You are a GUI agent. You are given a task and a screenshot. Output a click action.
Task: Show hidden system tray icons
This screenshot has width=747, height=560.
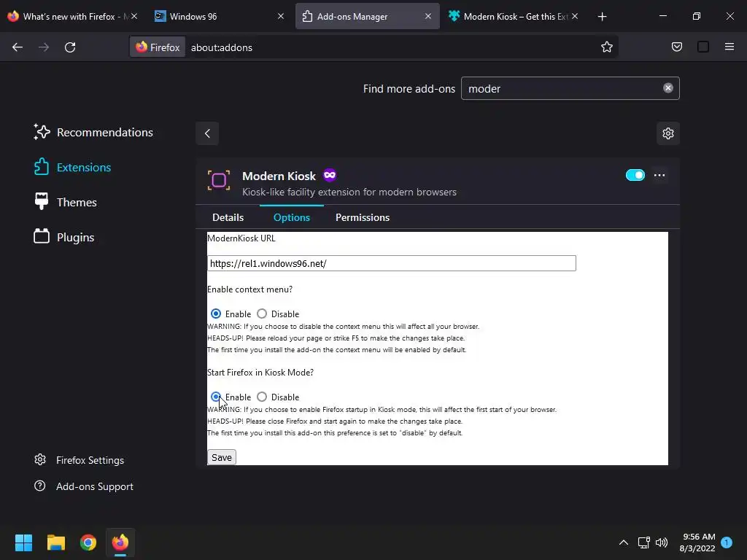point(623,542)
